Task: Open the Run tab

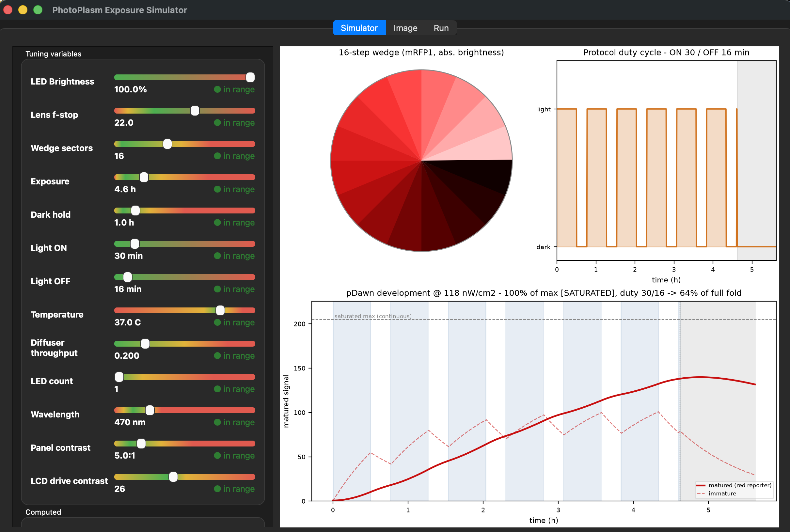Action: (441, 28)
